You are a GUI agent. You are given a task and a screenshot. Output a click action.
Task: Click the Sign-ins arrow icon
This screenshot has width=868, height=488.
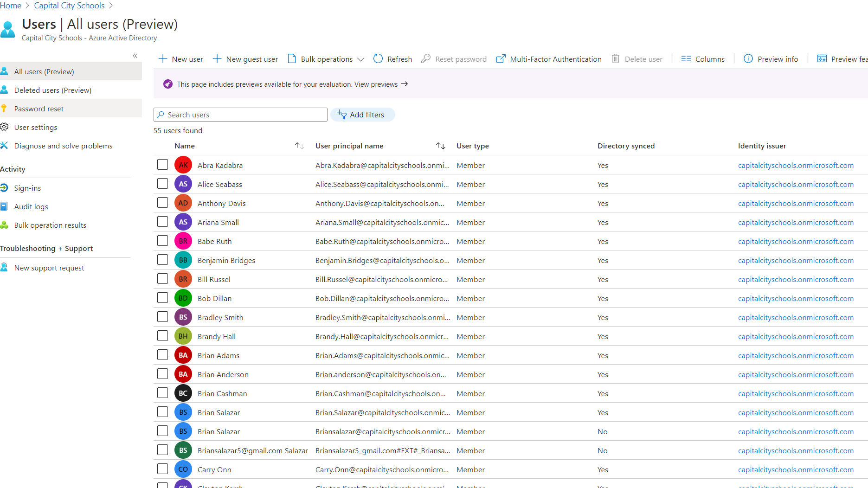click(x=4, y=188)
